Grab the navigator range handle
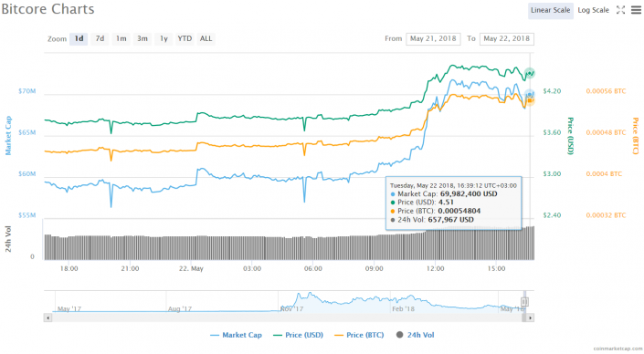Screen dimensions: 644x354 pos(524,302)
